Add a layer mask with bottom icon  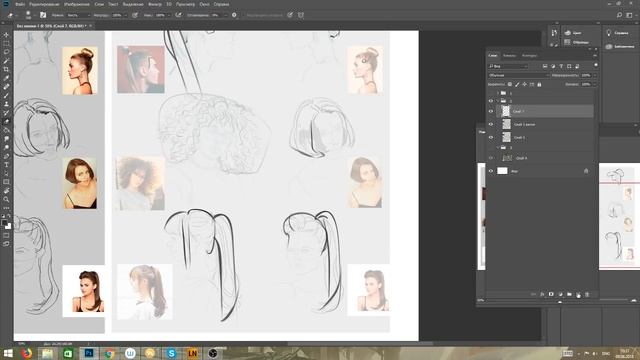(x=551, y=295)
